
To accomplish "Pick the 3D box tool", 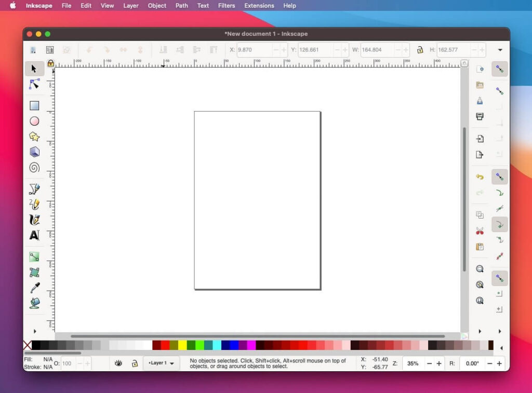I will [x=34, y=152].
